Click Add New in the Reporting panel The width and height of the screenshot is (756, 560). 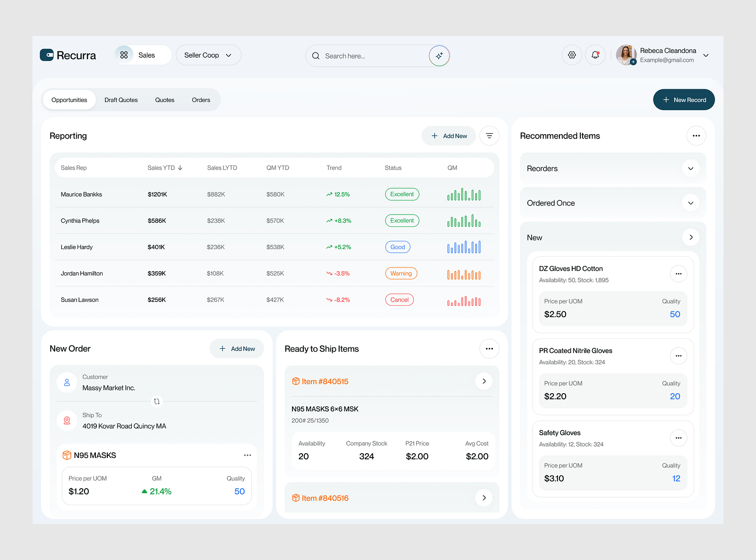click(x=448, y=136)
